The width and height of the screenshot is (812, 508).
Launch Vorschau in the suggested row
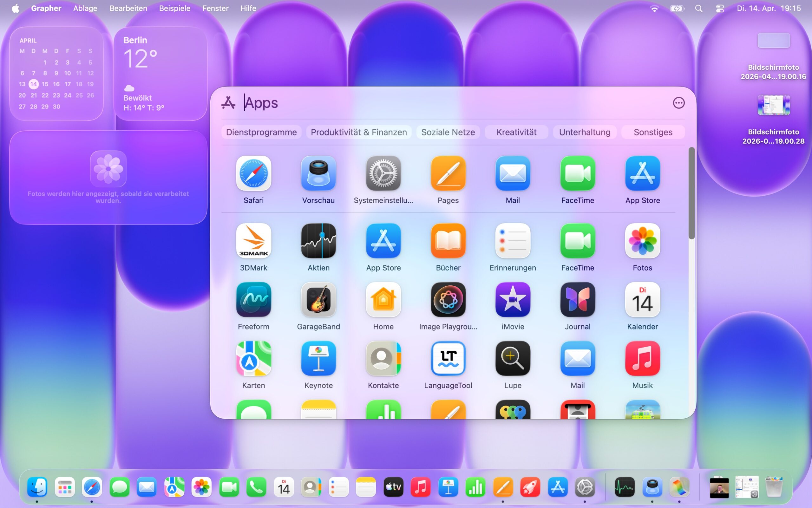(x=318, y=173)
